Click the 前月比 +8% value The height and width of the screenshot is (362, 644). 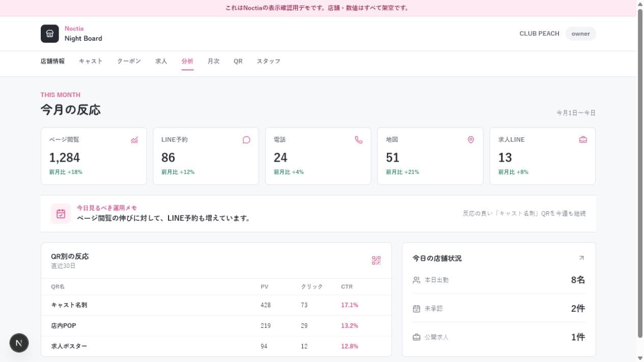tap(513, 172)
